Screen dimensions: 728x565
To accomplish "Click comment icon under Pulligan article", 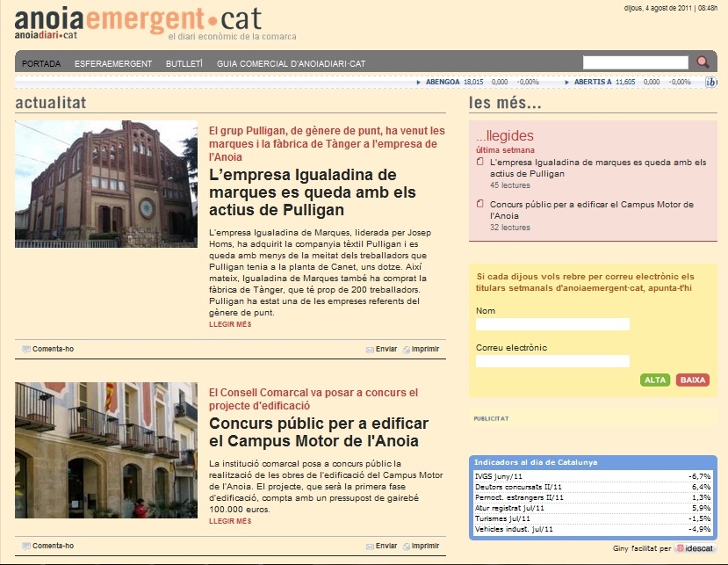I will pyautogui.click(x=26, y=349).
